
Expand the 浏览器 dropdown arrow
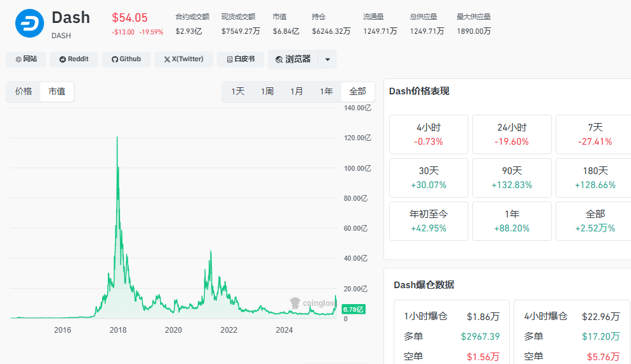(327, 59)
